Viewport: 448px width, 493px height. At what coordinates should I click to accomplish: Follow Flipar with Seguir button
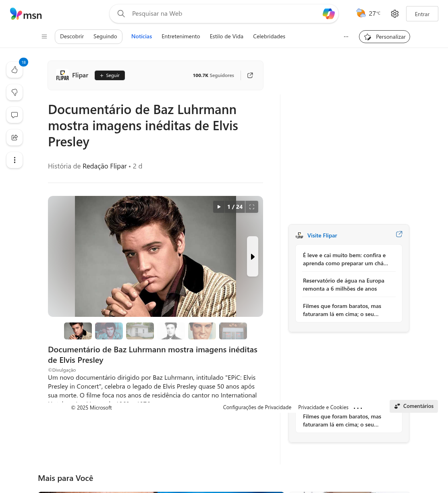(x=110, y=75)
